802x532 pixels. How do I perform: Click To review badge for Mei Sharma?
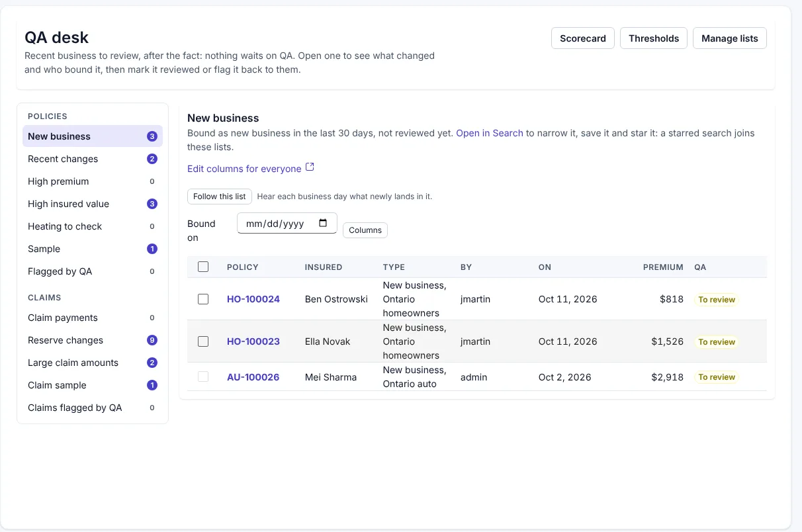[717, 377]
